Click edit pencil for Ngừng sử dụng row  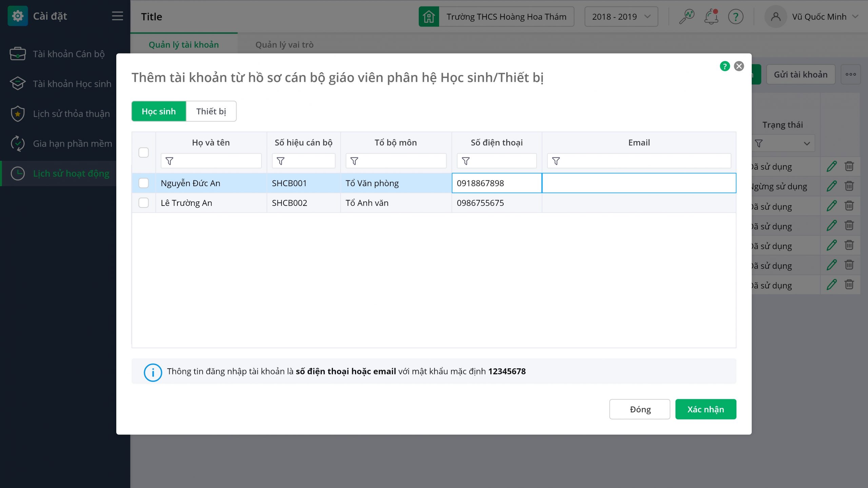click(x=831, y=186)
